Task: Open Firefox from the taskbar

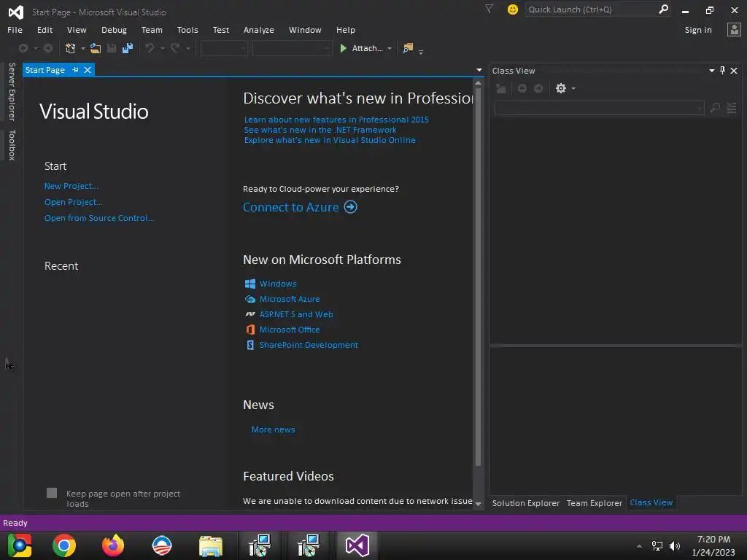Action: 113,545
